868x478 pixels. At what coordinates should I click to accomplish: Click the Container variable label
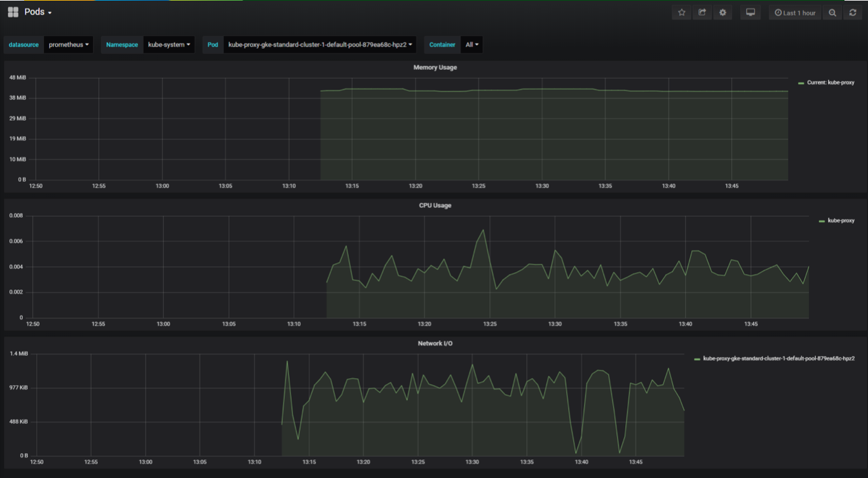click(x=442, y=44)
